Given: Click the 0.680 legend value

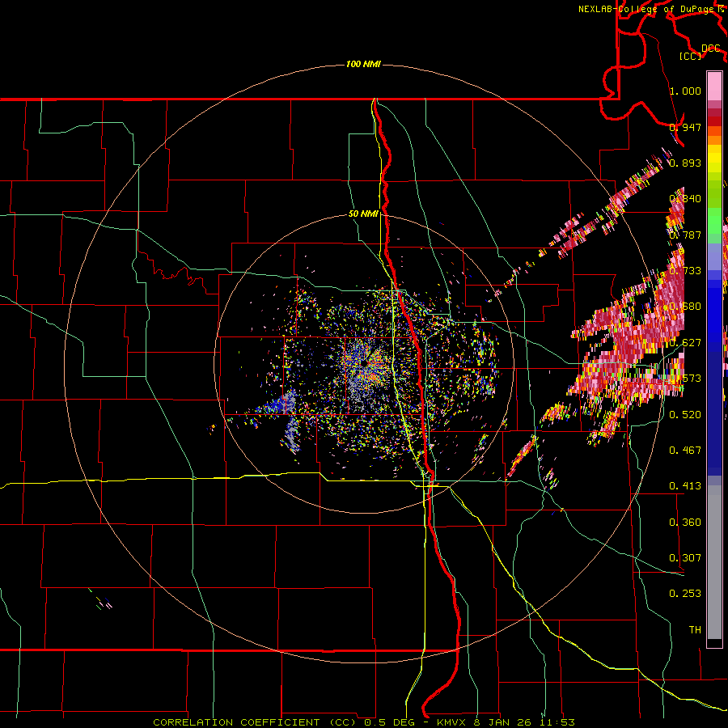Looking at the screenshot, I should [685, 306].
